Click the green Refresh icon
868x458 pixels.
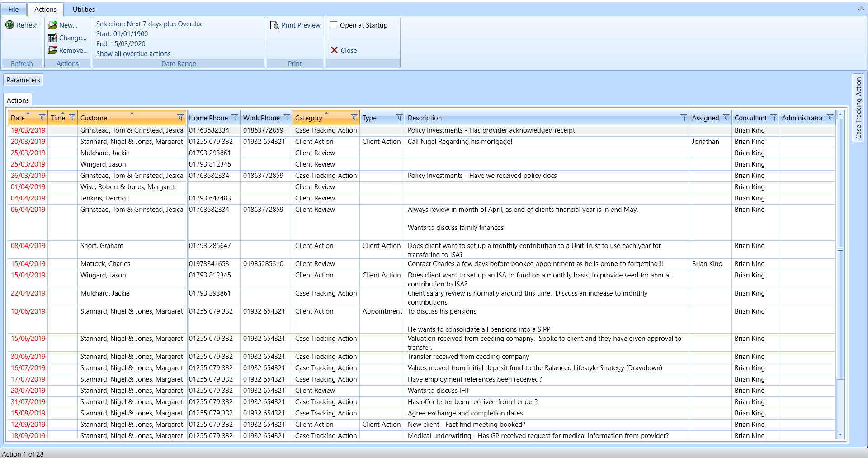(9, 25)
